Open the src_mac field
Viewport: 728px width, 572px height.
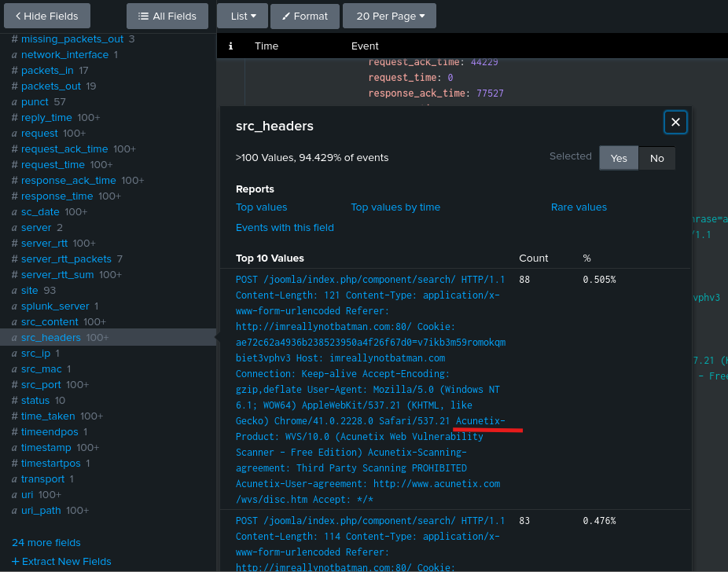[x=42, y=369]
